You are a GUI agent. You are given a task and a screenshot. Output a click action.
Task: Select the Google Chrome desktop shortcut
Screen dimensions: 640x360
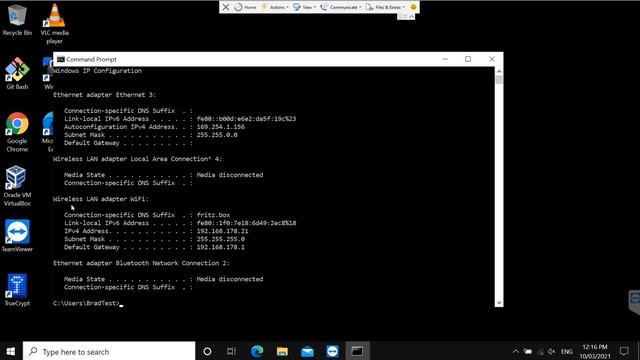(x=17, y=132)
